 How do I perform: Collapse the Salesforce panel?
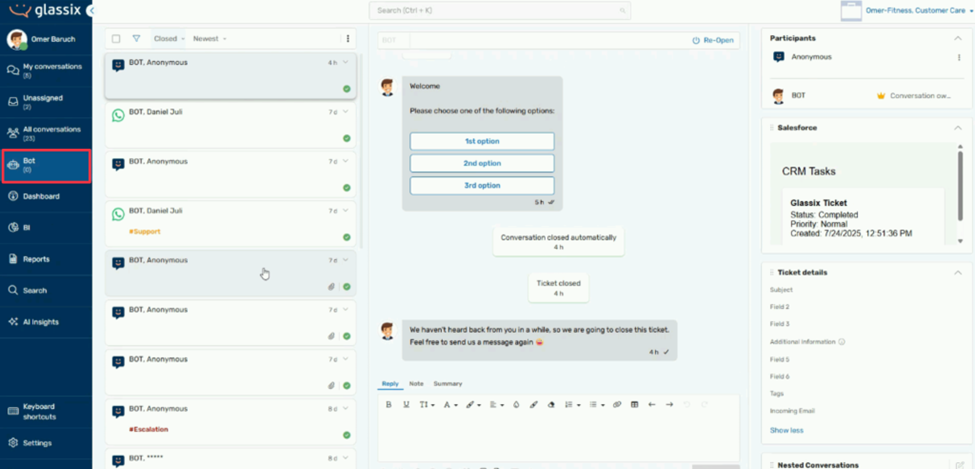pos(958,128)
